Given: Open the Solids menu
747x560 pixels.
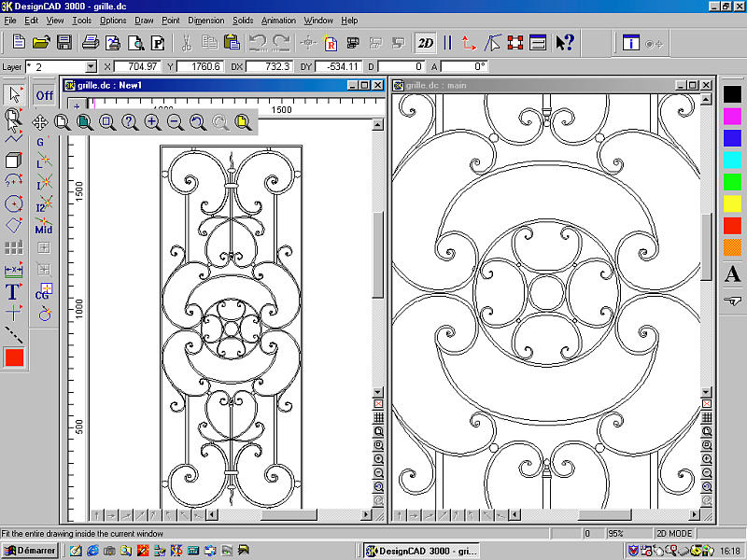Looking at the screenshot, I should tap(243, 20).
